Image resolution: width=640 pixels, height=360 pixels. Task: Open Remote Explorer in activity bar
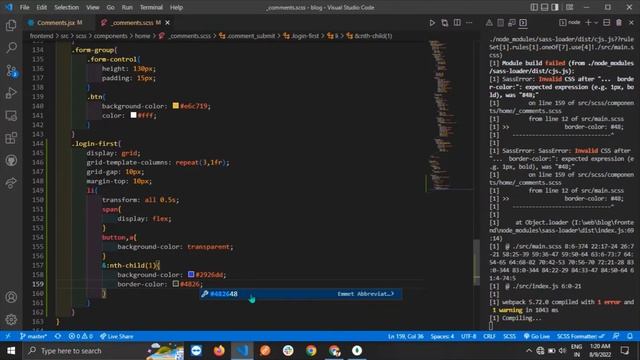click(11, 116)
